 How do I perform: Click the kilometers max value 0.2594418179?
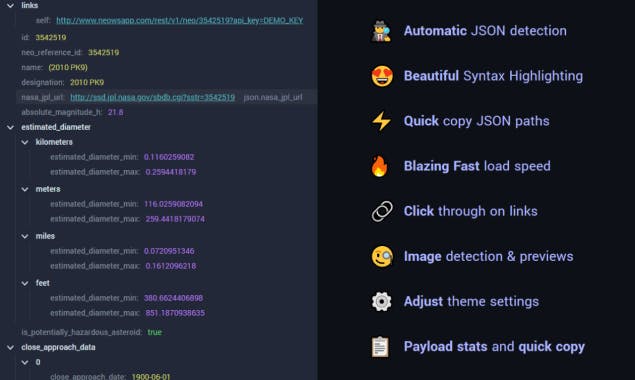click(170, 172)
